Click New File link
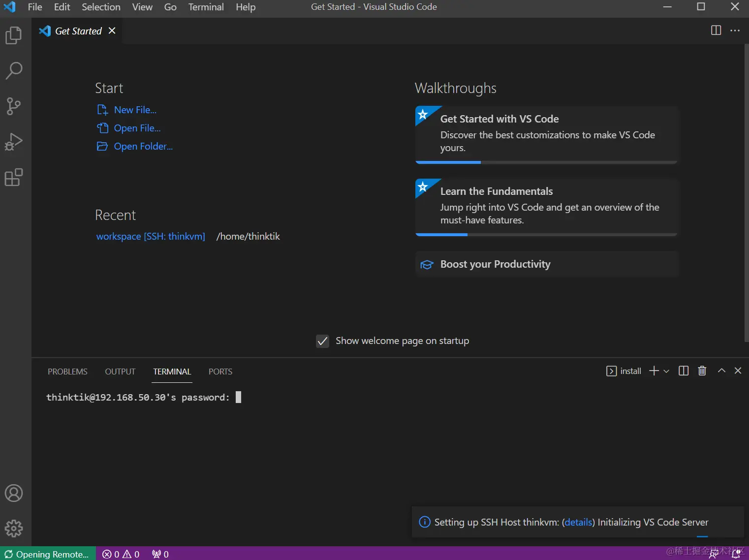The image size is (749, 560). coord(135,110)
